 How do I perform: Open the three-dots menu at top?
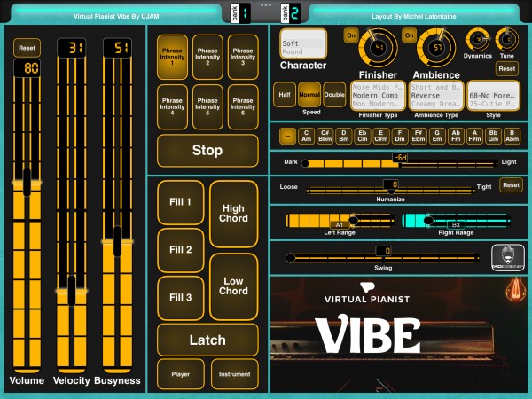click(266, 4)
